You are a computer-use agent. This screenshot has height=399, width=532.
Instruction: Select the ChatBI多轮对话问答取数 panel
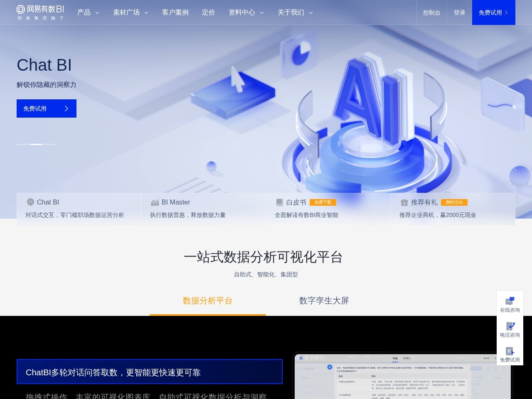click(150, 372)
